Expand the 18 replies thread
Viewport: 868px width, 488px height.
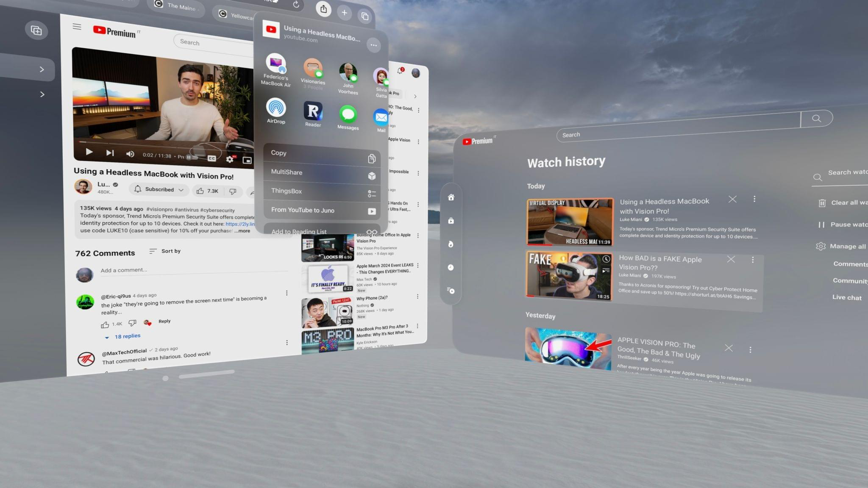coord(122,336)
